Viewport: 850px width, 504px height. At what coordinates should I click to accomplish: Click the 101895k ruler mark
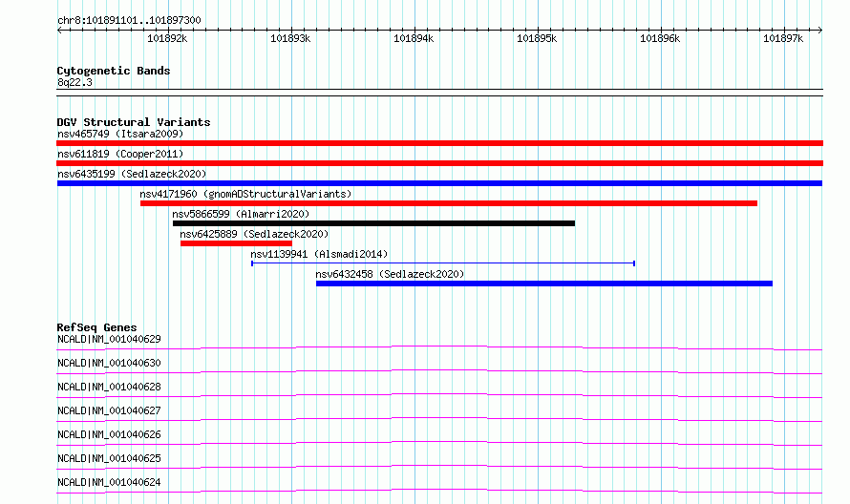[x=537, y=38]
